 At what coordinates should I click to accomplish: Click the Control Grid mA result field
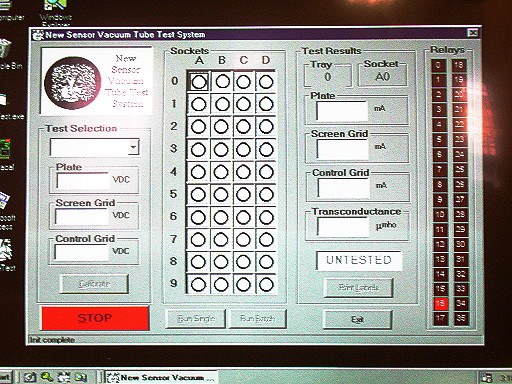coord(343,188)
